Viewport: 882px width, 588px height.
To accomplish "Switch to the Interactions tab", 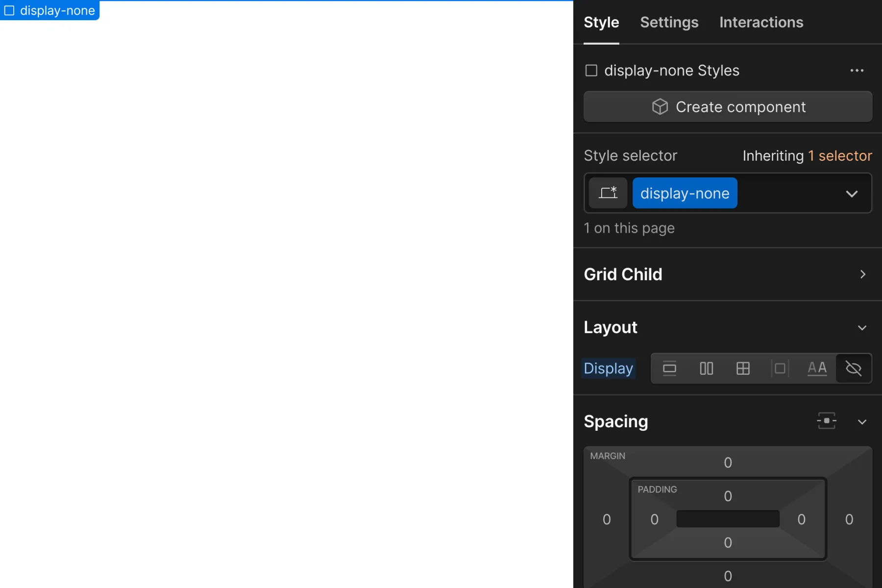I will tap(761, 23).
